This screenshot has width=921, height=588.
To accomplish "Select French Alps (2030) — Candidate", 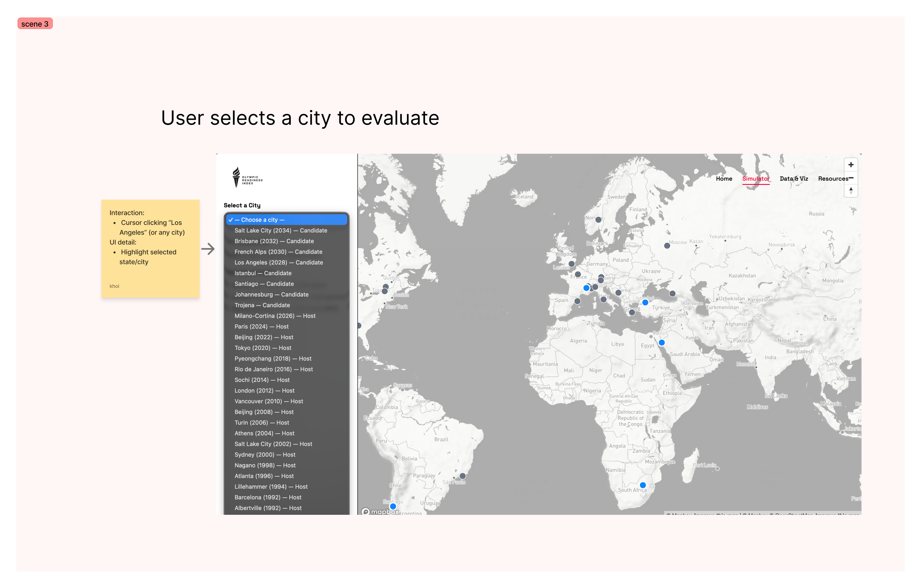I will click(286, 252).
